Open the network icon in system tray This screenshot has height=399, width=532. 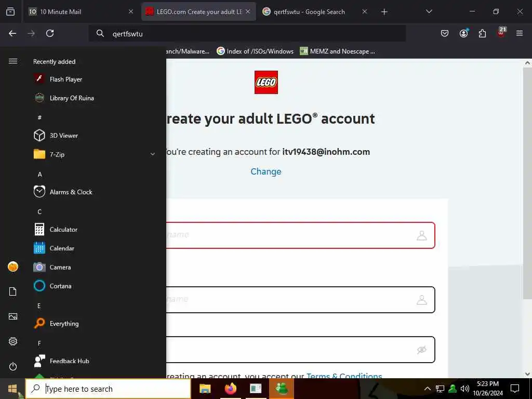[440, 389]
